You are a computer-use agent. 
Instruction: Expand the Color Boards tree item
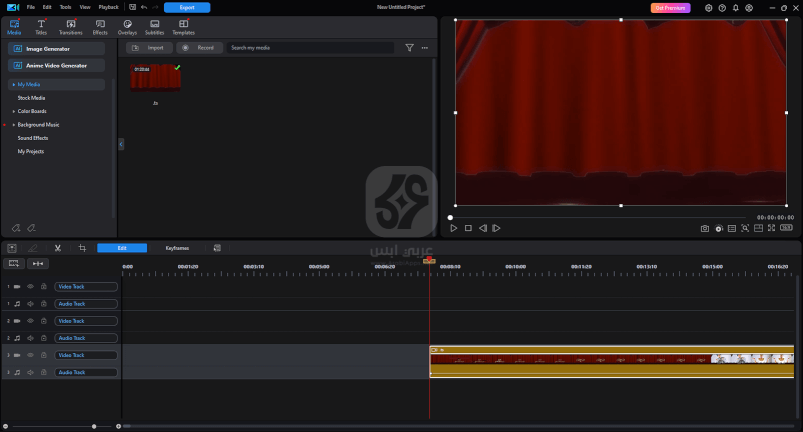point(14,111)
